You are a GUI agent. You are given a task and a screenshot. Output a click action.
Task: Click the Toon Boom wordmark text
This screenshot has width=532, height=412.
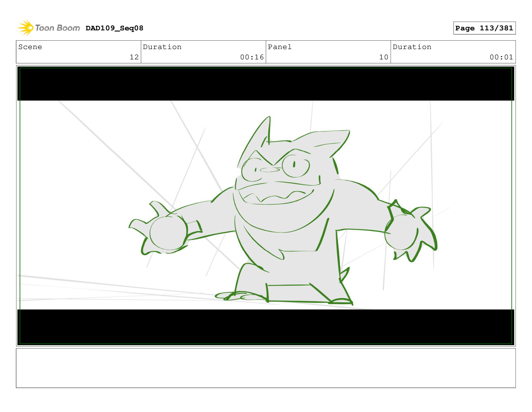[x=57, y=28]
